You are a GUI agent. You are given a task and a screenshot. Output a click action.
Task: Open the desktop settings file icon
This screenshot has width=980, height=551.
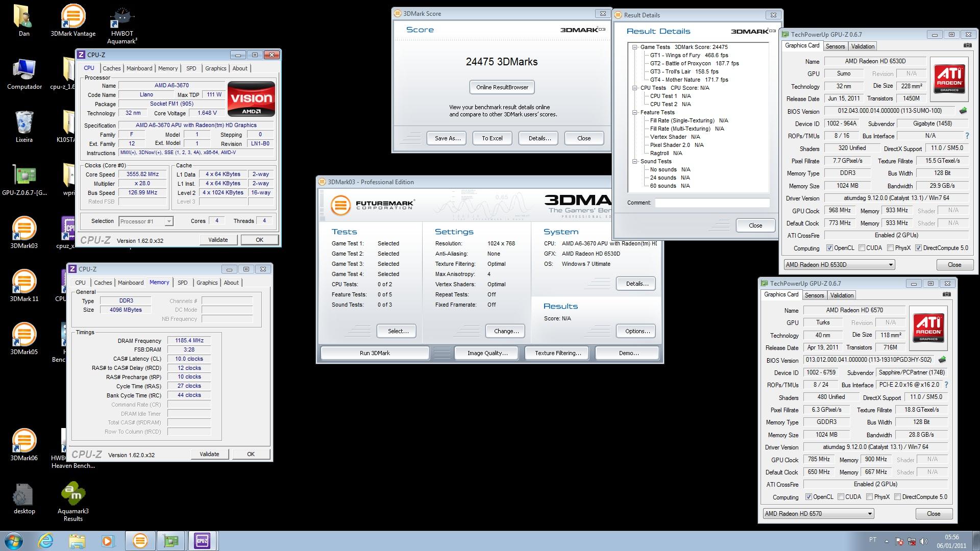pyautogui.click(x=24, y=498)
